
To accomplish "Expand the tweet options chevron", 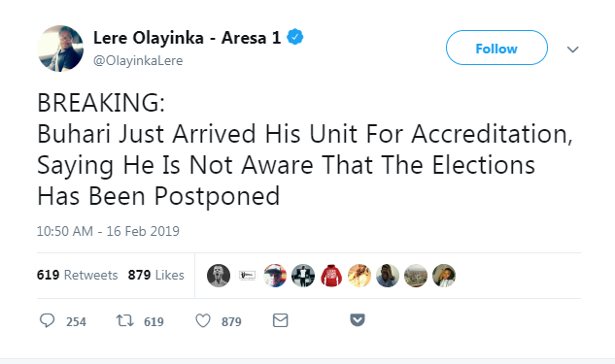I will tap(572, 50).
